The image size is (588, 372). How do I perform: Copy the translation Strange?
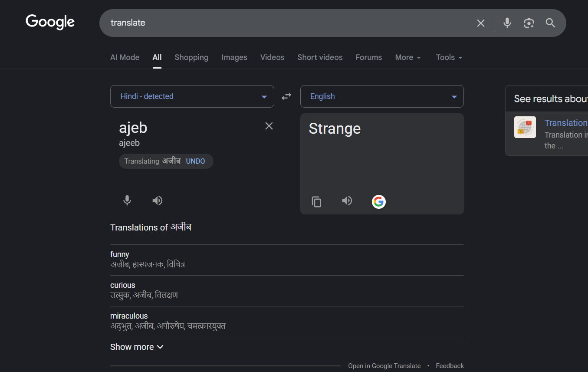[317, 201]
